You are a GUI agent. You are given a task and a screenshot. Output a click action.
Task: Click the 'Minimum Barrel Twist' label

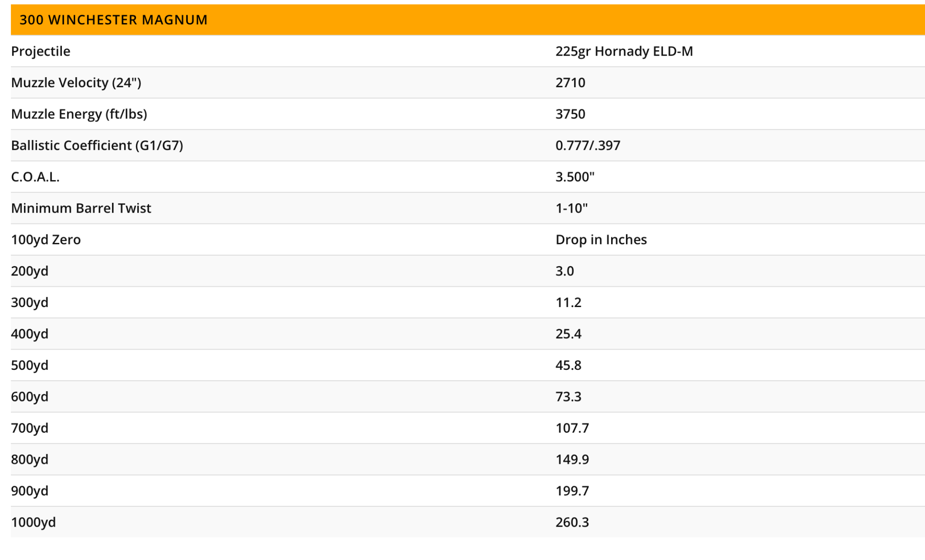pos(81,208)
